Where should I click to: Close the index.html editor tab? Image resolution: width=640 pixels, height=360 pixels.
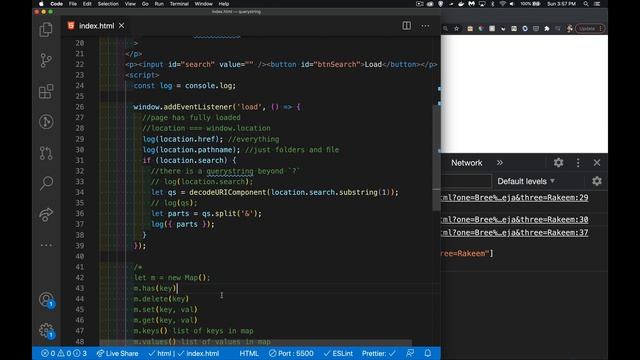pyautogui.click(x=122, y=26)
